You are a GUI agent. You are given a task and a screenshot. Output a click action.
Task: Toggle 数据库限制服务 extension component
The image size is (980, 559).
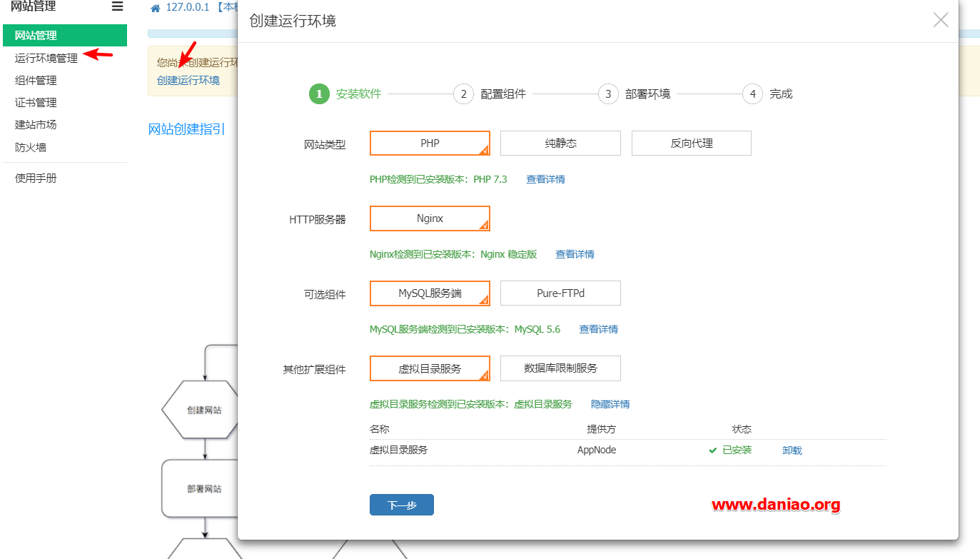coord(560,368)
